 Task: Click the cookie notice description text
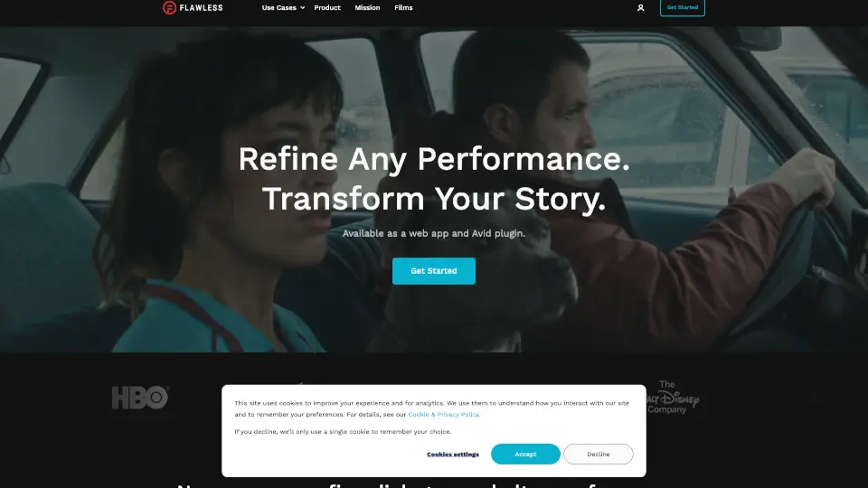[432, 408]
